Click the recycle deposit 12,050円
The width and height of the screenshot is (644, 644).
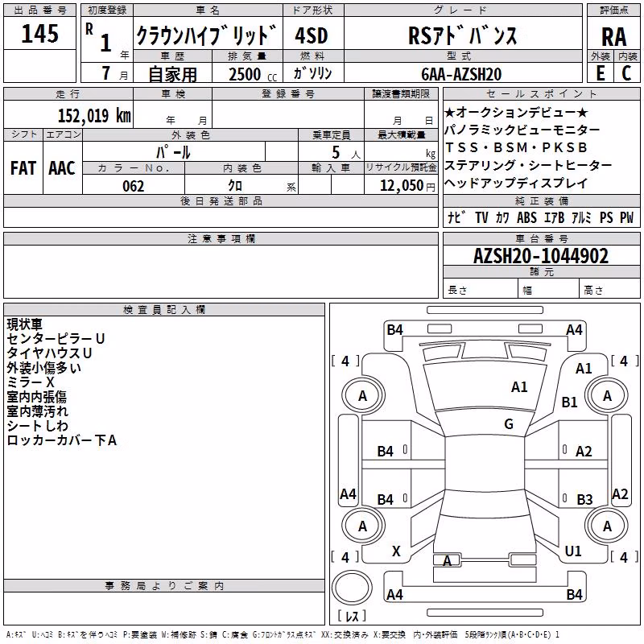tap(407, 186)
